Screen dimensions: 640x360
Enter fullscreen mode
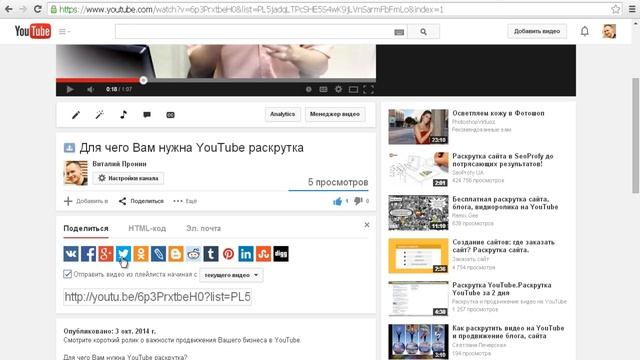click(x=368, y=89)
